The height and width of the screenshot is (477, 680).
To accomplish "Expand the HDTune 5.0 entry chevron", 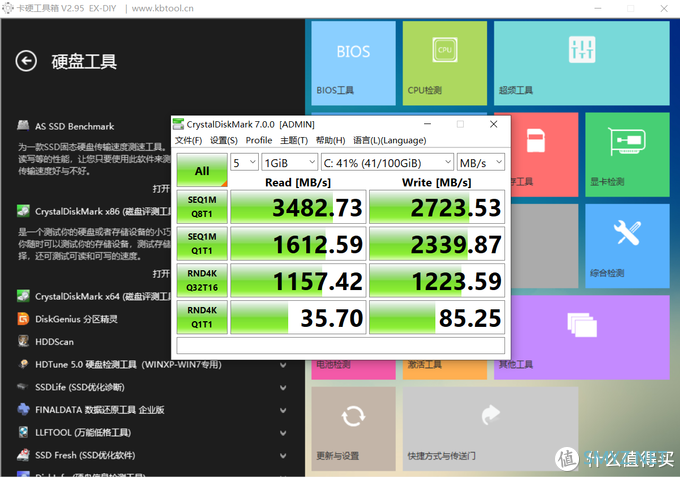I will click(283, 365).
